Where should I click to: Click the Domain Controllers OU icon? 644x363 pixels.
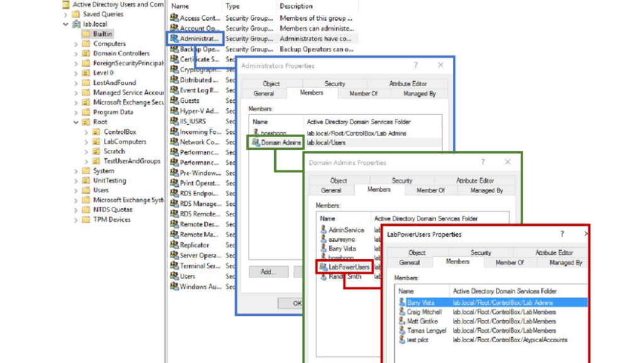[86, 53]
